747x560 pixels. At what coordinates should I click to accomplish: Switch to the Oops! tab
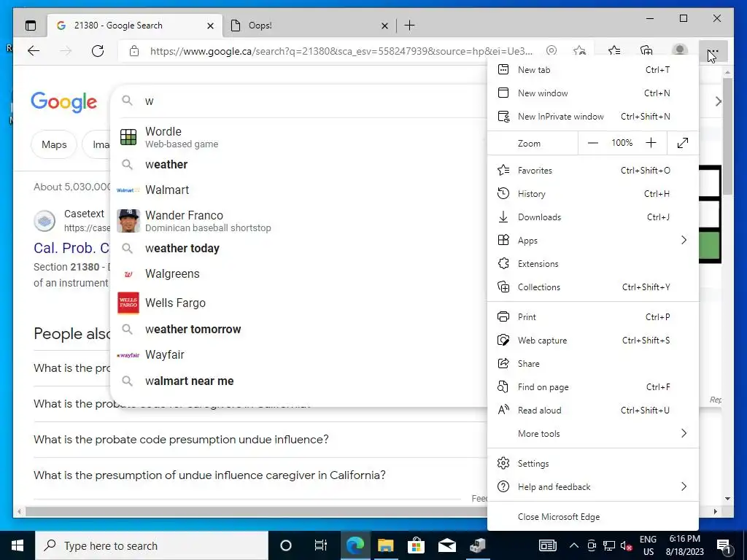point(308,26)
